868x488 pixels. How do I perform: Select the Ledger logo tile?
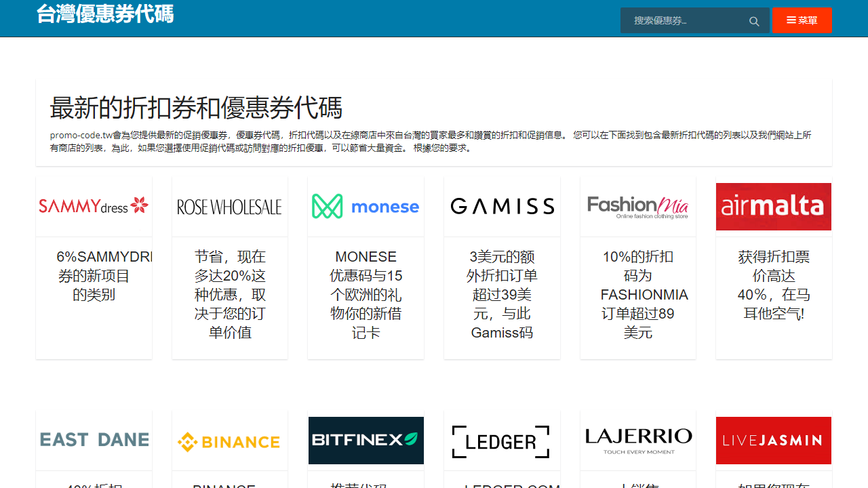point(502,442)
